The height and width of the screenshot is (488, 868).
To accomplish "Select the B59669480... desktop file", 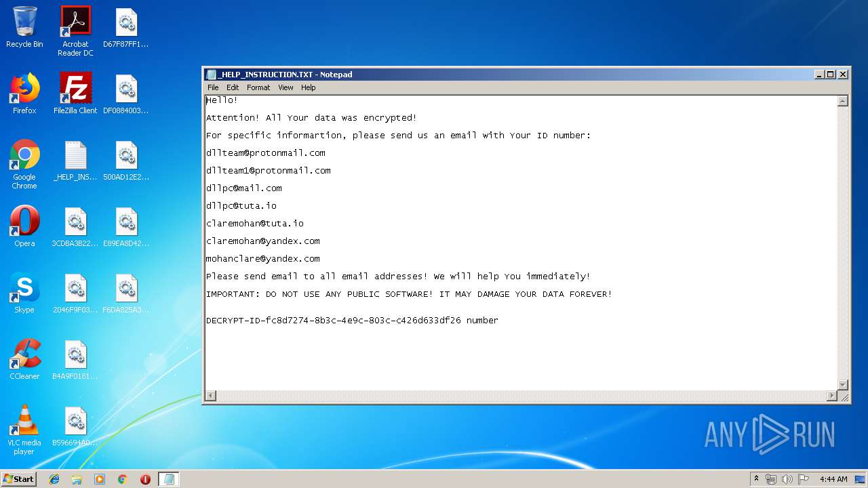I will (x=75, y=426).
